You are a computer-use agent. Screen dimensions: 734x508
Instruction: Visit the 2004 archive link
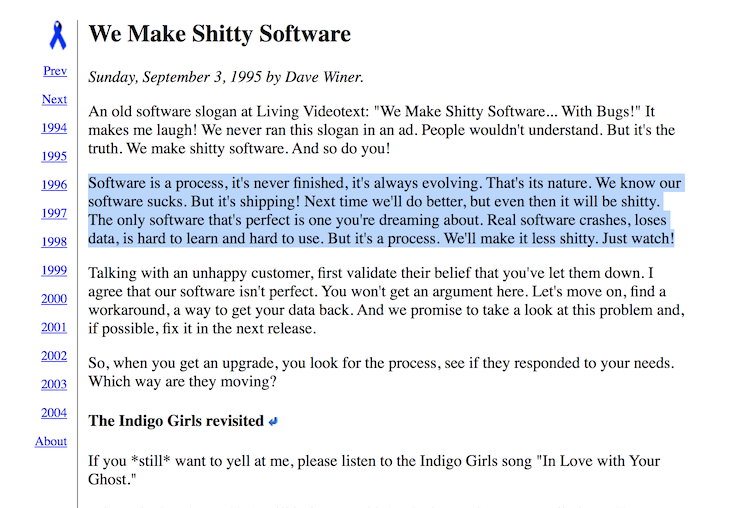point(54,413)
